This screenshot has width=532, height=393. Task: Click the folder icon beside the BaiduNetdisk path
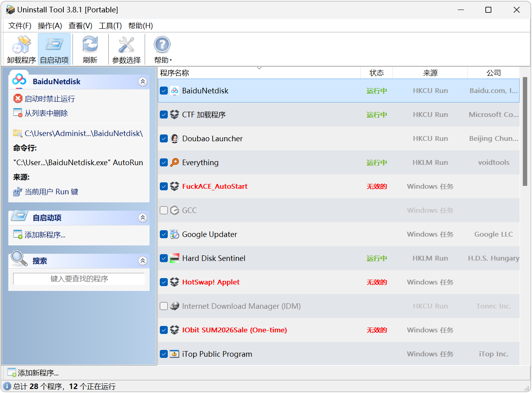18,133
